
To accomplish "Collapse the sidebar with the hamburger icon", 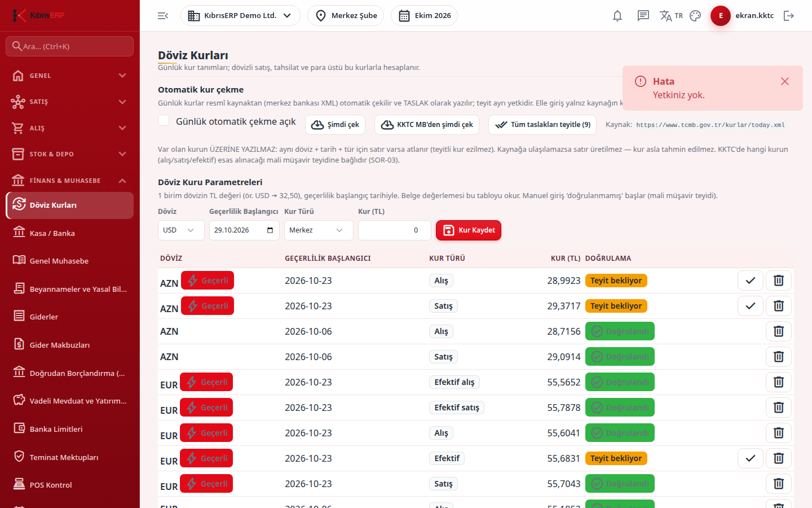I will 163,16.
